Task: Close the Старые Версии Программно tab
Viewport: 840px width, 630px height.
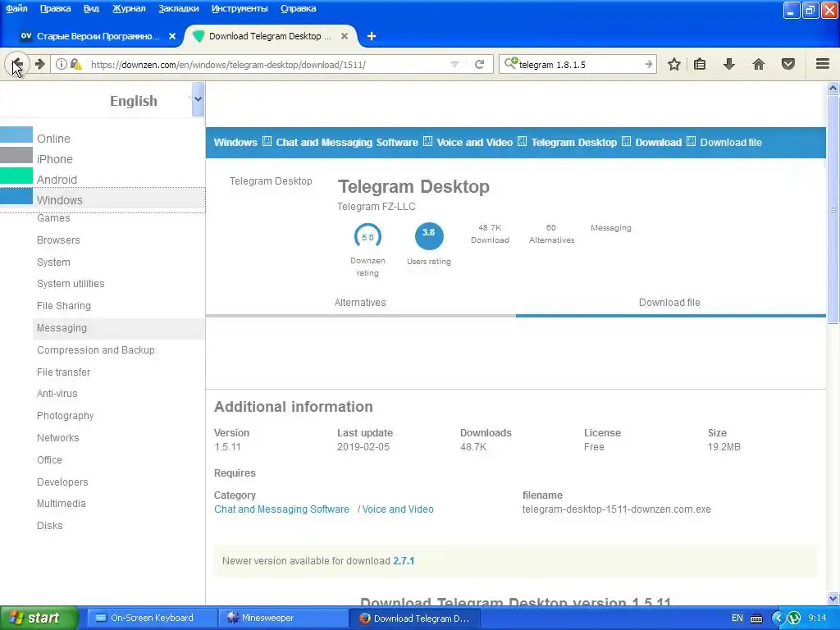Action: 172,36
